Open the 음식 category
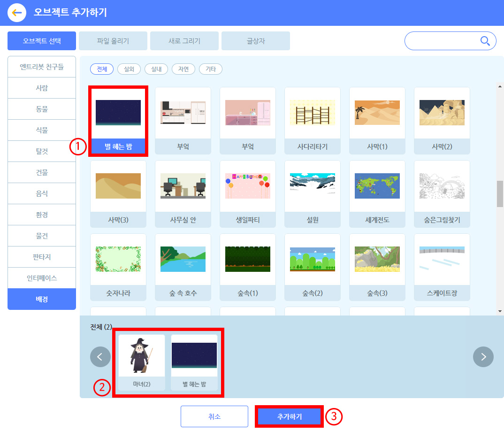Image resolution: width=504 pixels, height=431 pixels. tap(42, 193)
